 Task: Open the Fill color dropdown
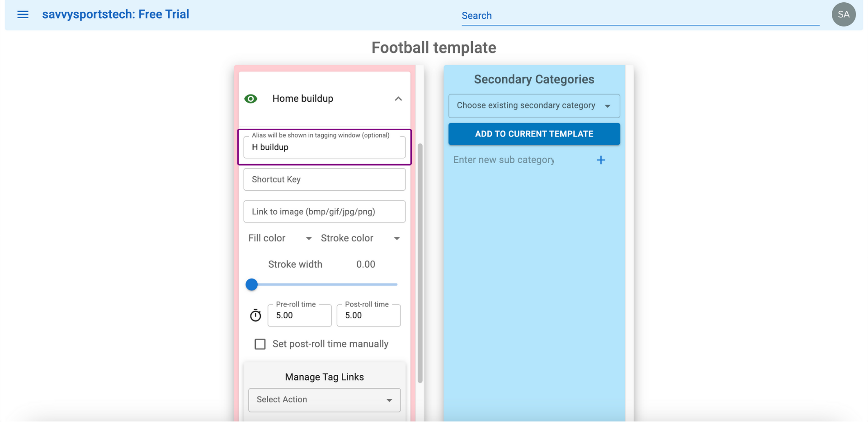tap(280, 238)
